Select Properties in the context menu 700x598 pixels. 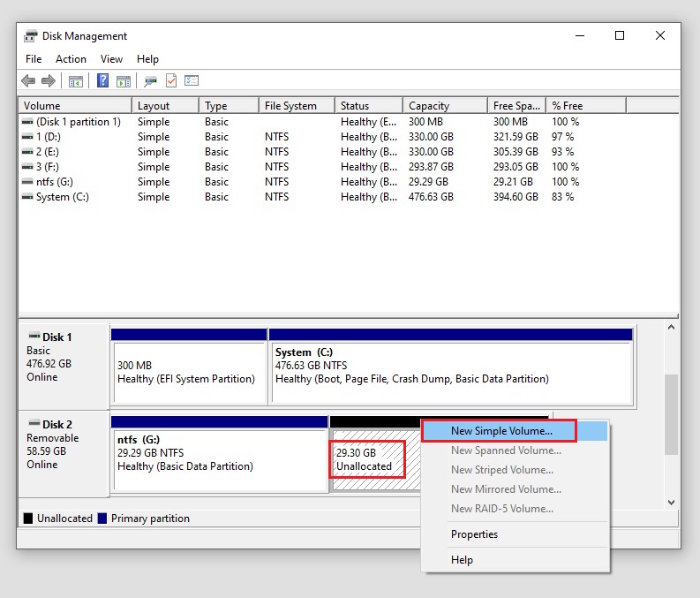click(474, 534)
